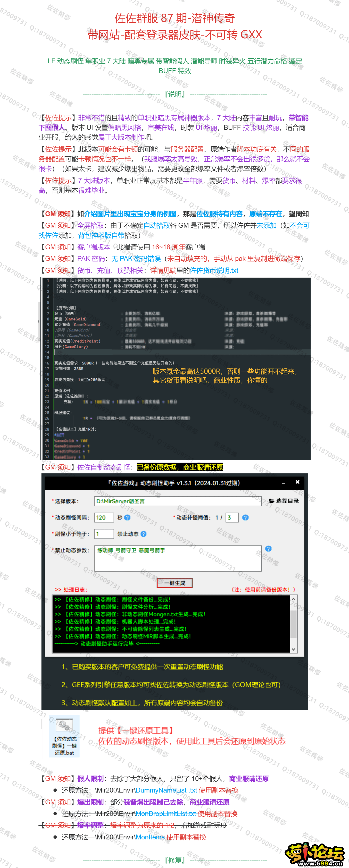This screenshot has width=349, height=868.
Task: Click the 游戏内兑换: 1元宝=200银两 line
Action: [x=80, y=380]
